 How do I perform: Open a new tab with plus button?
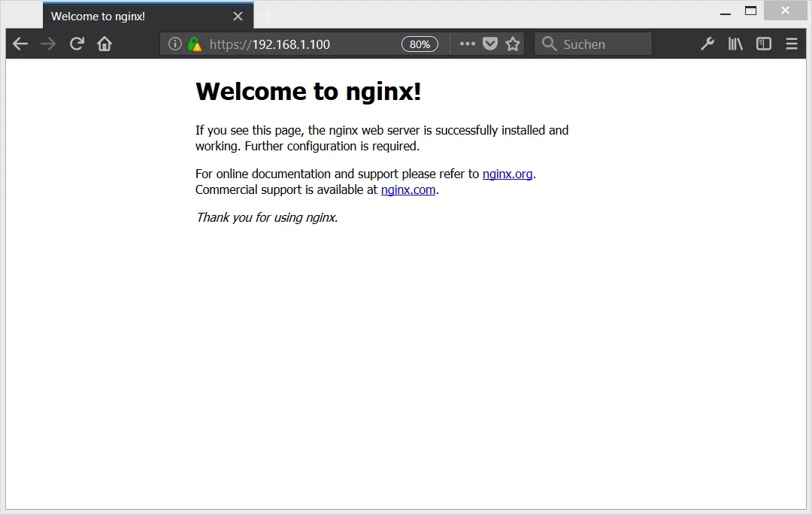(268, 15)
